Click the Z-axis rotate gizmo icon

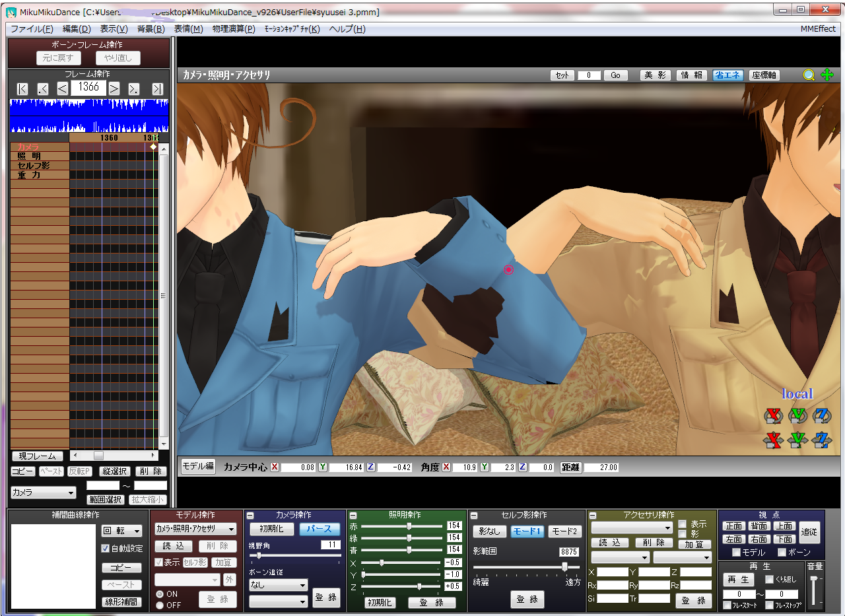(823, 416)
